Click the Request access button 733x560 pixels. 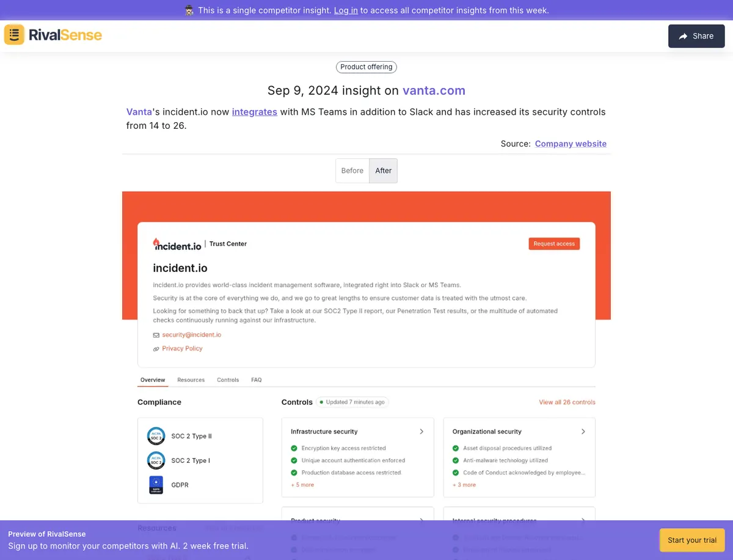pyautogui.click(x=554, y=244)
